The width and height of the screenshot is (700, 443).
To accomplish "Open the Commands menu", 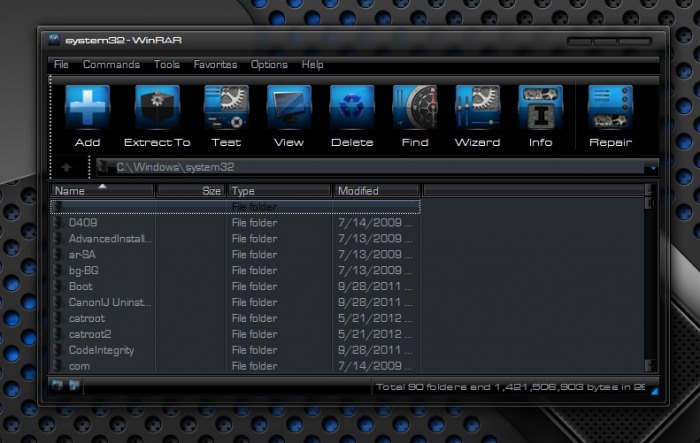I will [111, 64].
